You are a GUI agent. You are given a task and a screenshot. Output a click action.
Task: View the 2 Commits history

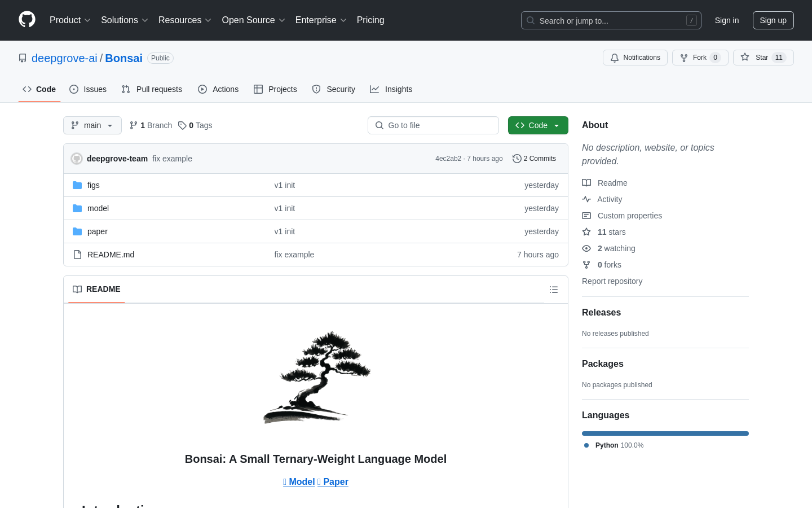[x=534, y=159]
